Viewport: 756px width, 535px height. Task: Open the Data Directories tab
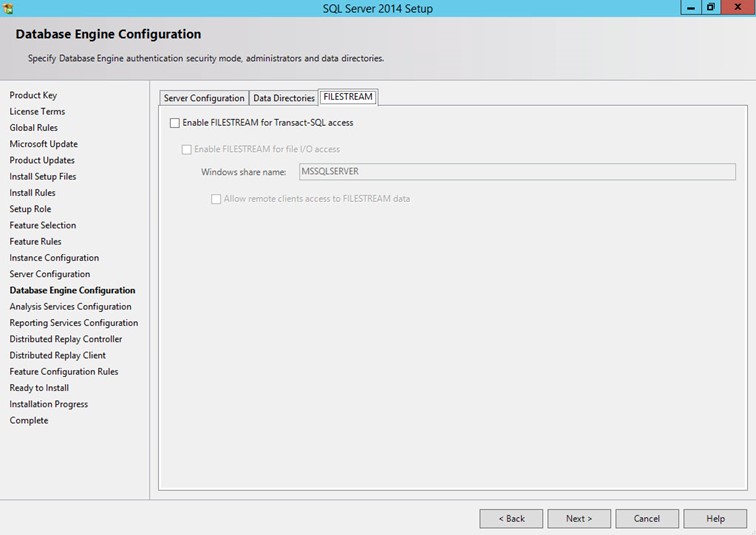[x=283, y=98]
